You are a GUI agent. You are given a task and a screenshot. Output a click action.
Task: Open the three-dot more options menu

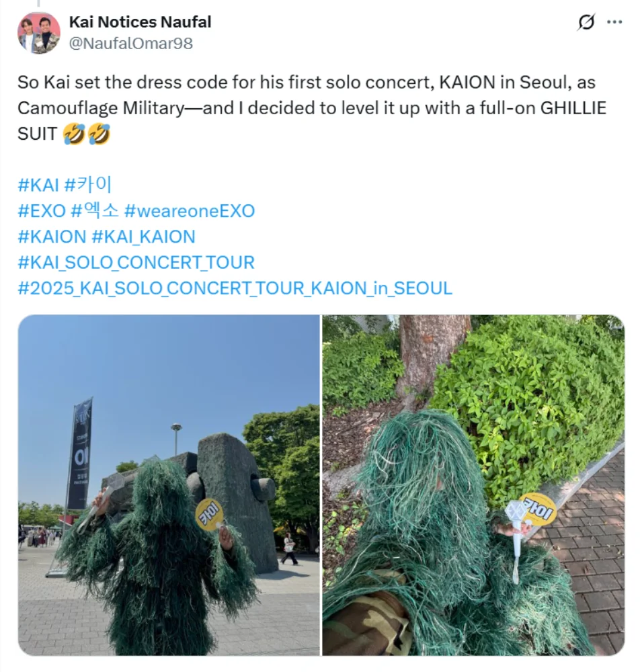click(614, 22)
